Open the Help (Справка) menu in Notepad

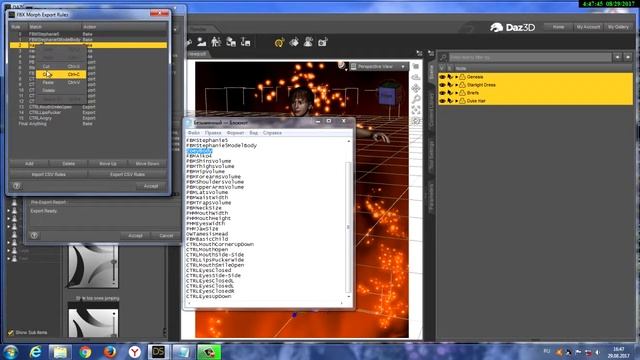click(x=272, y=133)
